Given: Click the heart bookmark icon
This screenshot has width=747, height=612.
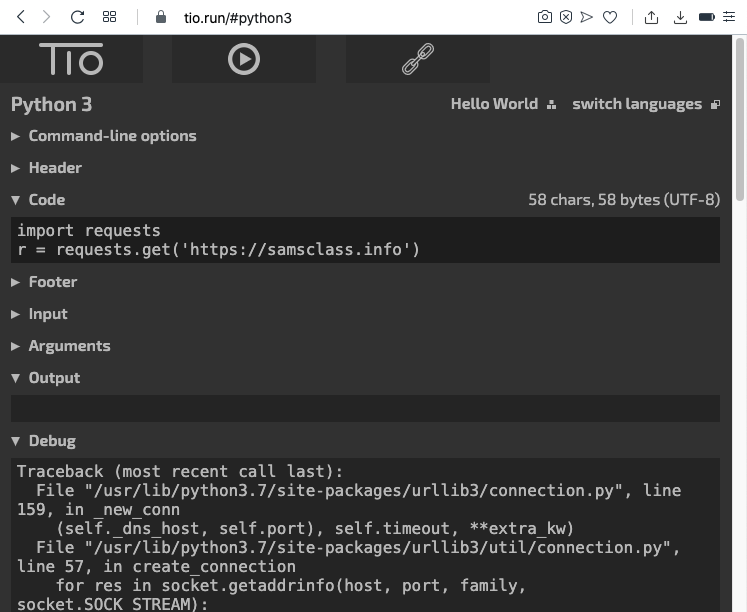Looking at the screenshot, I should click(609, 17).
